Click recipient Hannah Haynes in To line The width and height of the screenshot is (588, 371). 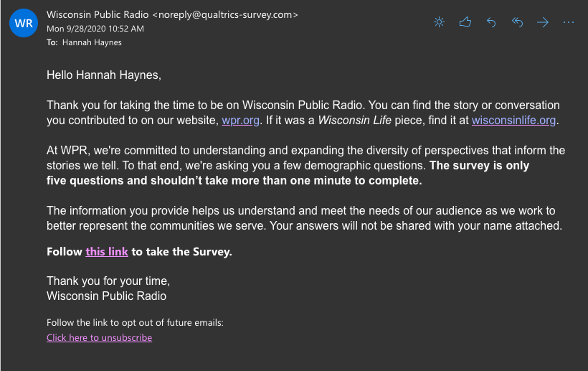[x=93, y=42]
